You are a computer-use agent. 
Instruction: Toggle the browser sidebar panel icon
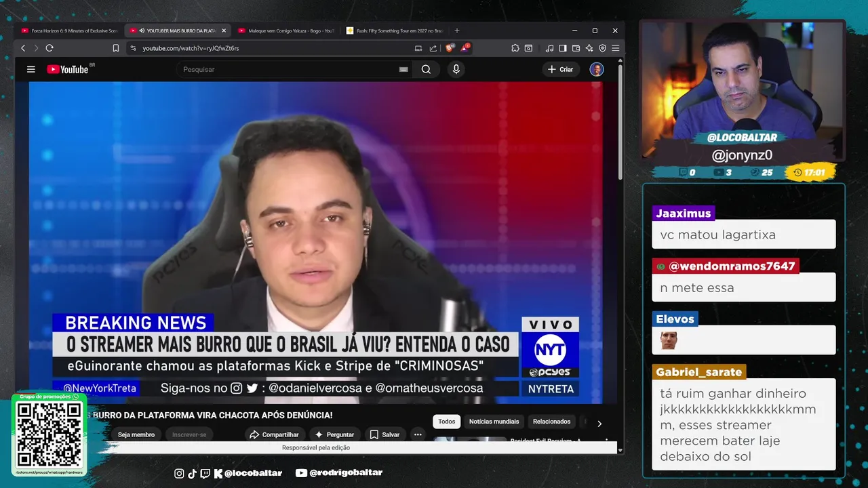563,48
